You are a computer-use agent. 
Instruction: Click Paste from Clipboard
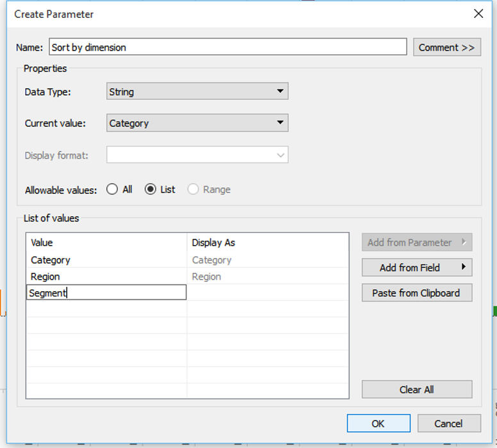[x=416, y=293]
